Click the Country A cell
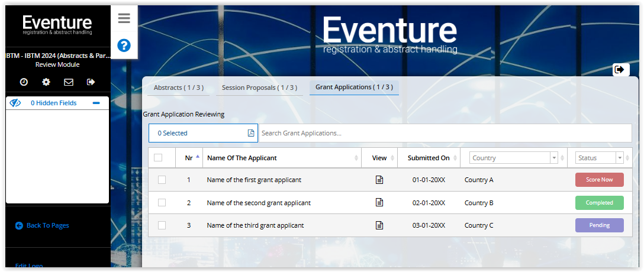The width and height of the screenshot is (644, 272). (479, 180)
